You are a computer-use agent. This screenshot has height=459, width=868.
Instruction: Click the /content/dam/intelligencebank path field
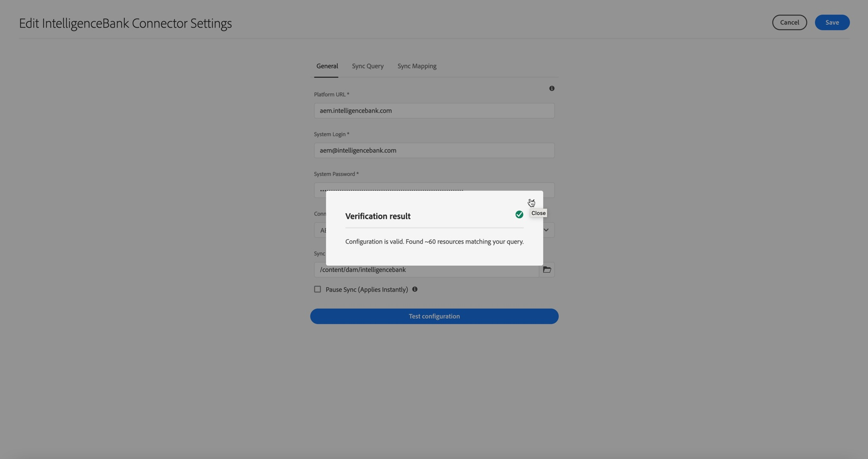coord(426,271)
